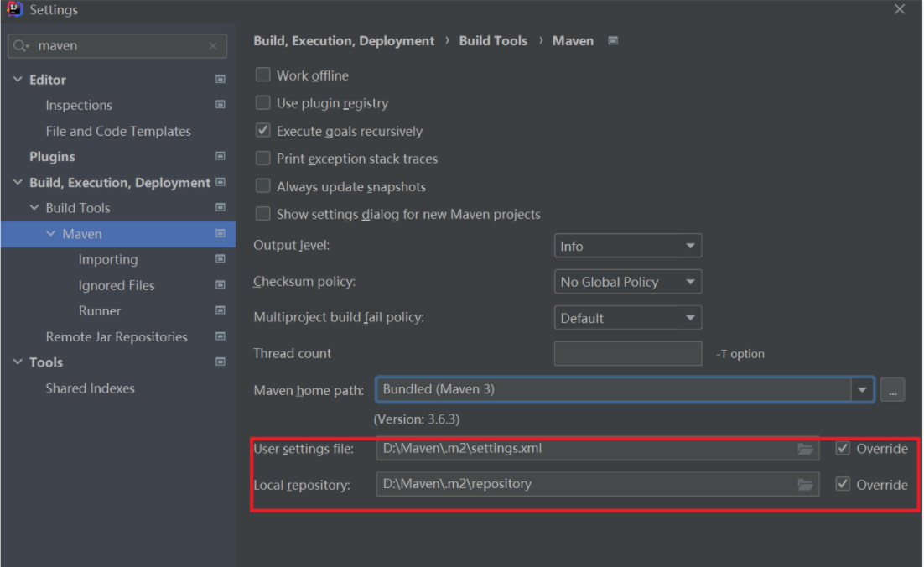Click the User settings file path field
The height and width of the screenshot is (567, 924).
click(598, 449)
